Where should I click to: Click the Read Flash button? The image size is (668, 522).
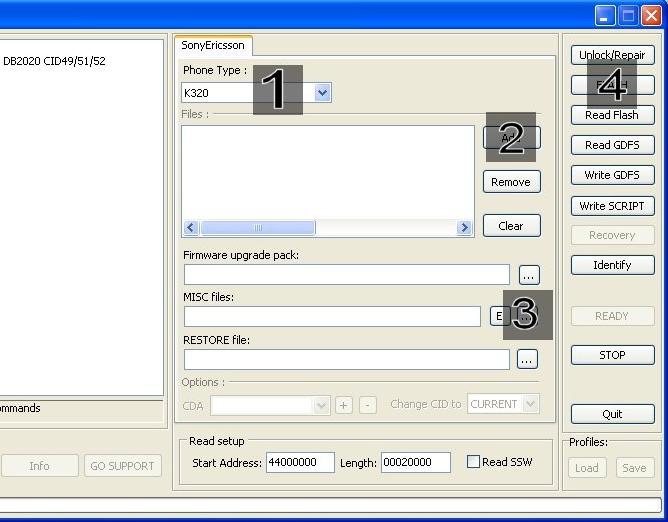coord(613,115)
